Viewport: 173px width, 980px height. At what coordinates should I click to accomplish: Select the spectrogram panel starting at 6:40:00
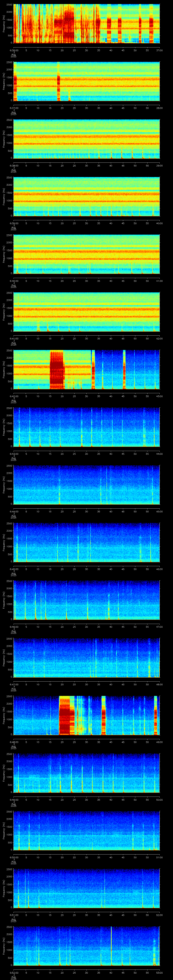pyautogui.click(x=86, y=254)
